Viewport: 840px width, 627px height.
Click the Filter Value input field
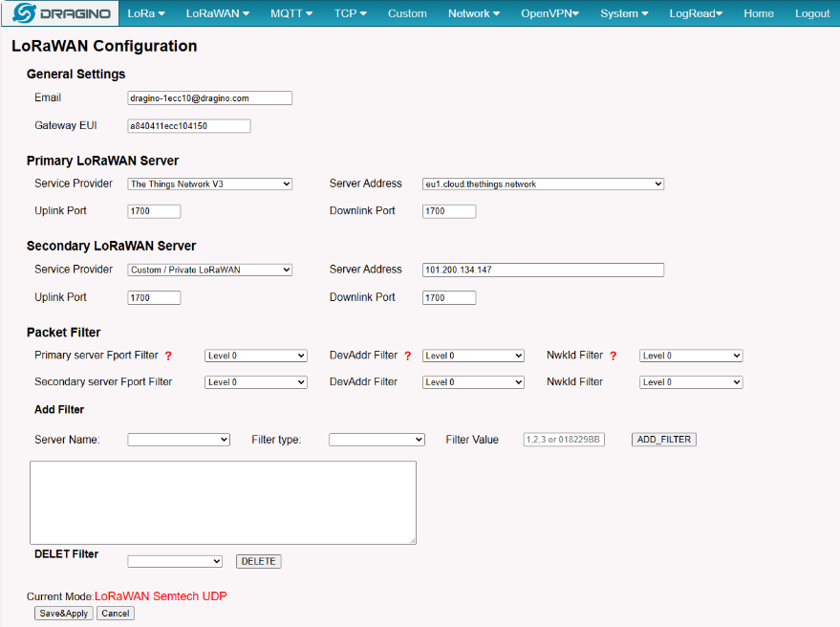564,440
